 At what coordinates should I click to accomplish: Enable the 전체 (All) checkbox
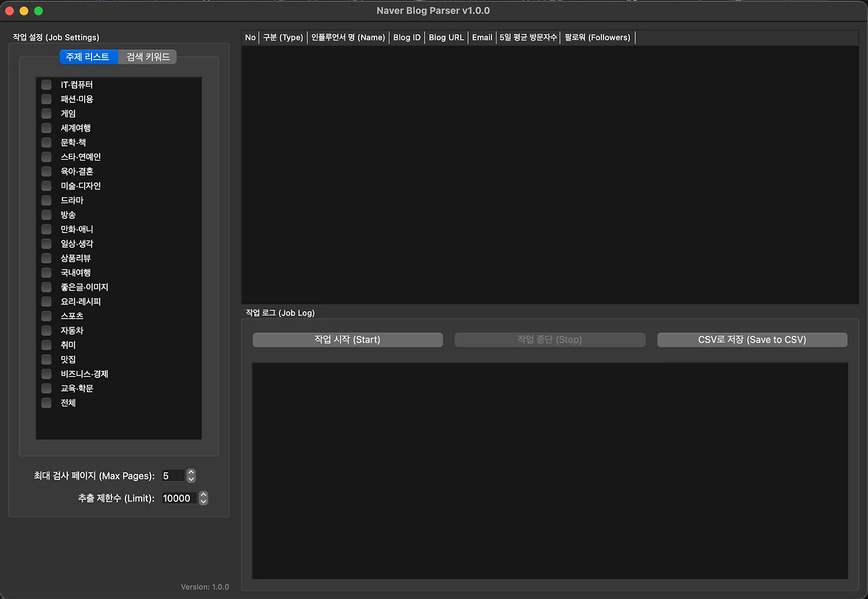45,402
